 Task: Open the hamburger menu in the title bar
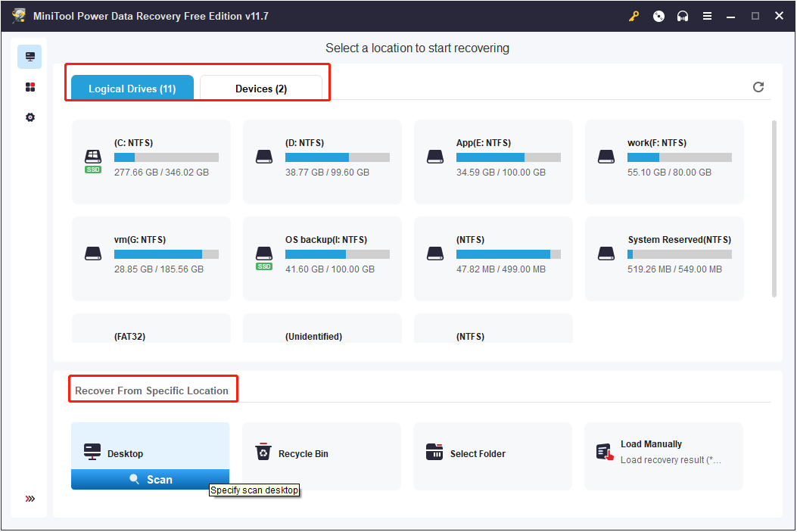pyautogui.click(x=707, y=15)
